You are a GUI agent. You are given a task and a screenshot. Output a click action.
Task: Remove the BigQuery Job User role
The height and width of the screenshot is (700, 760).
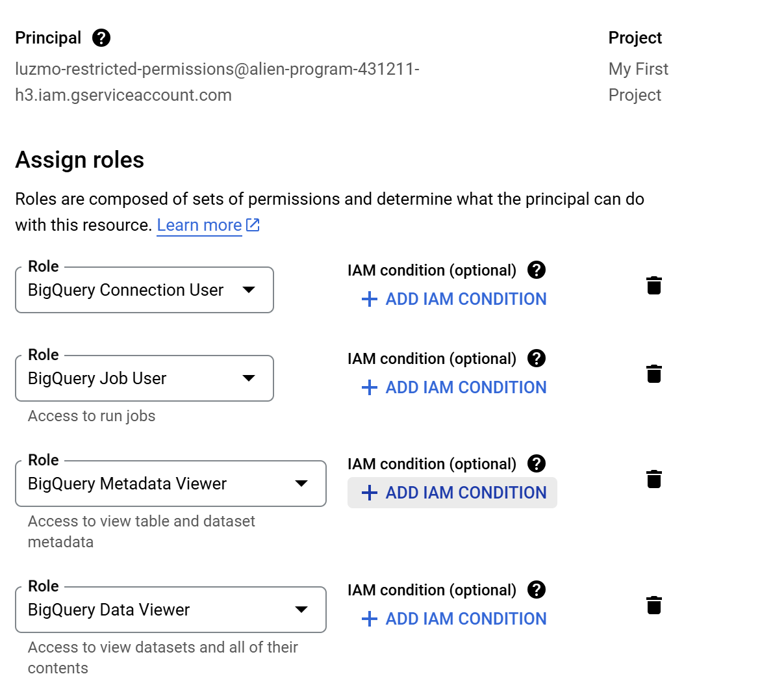(x=654, y=373)
